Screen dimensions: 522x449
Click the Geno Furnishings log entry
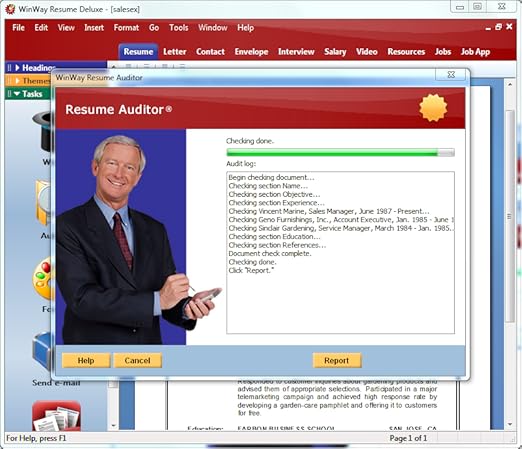(341, 220)
